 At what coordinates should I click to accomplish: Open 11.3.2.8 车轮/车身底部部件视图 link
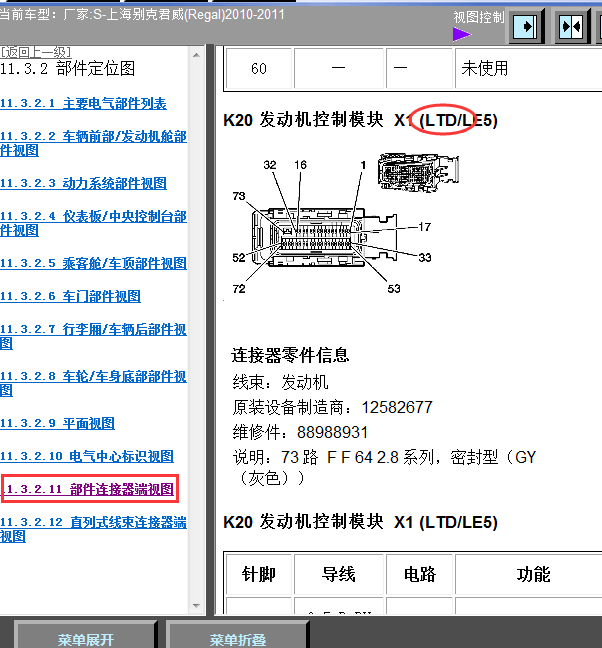point(93,383)
